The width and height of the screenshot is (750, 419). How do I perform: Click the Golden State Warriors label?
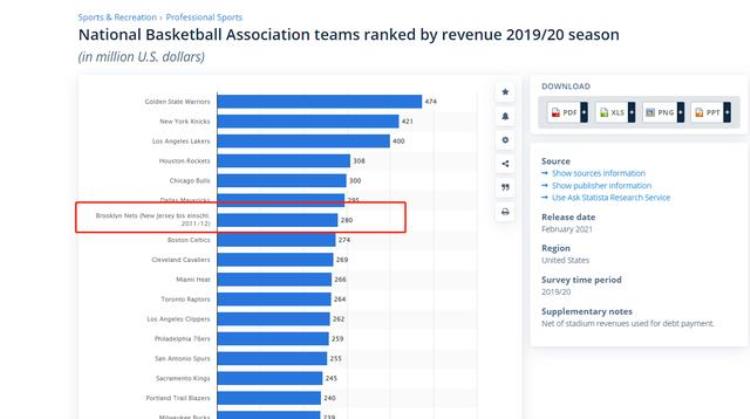coord(177,101)
